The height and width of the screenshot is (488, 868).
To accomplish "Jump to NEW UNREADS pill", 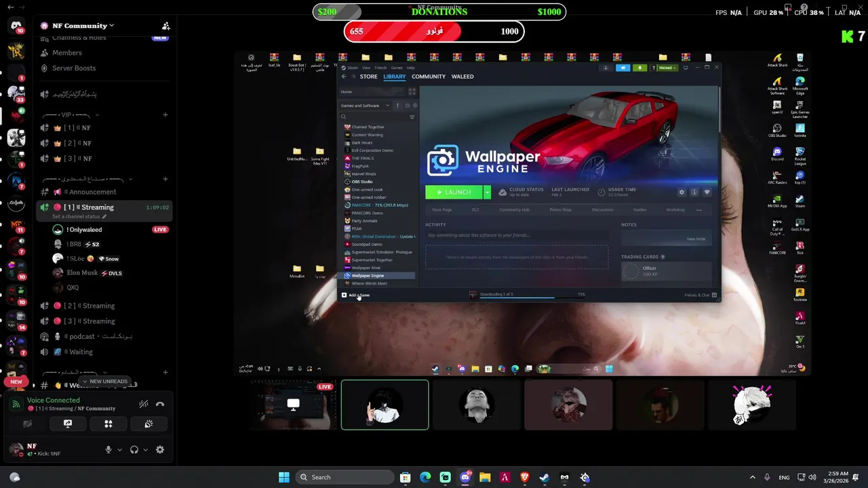I will click(104, 382).
